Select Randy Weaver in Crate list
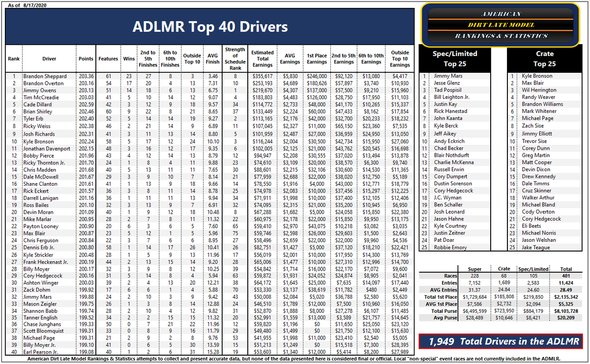 click(x=538, y=97)
